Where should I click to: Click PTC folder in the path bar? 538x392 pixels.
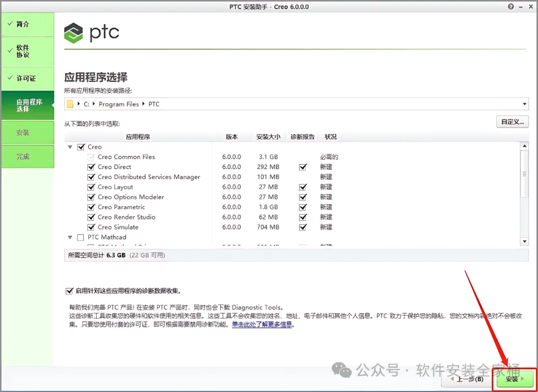(x=154, y=104)
